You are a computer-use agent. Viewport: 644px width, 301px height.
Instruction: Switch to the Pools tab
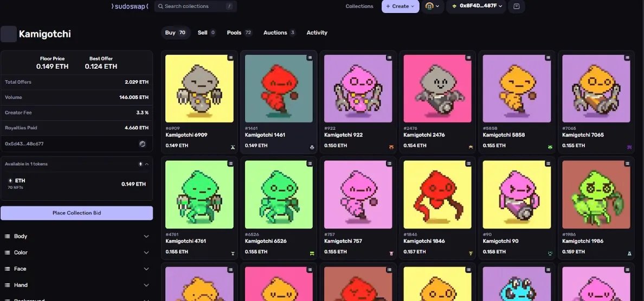pyautogui.click(x=240, y=33)
